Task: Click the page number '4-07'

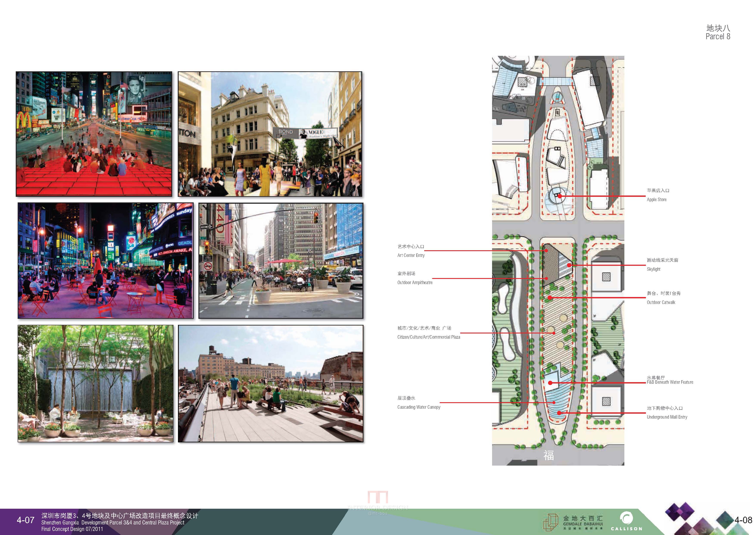Action: (x=26, y=520)
